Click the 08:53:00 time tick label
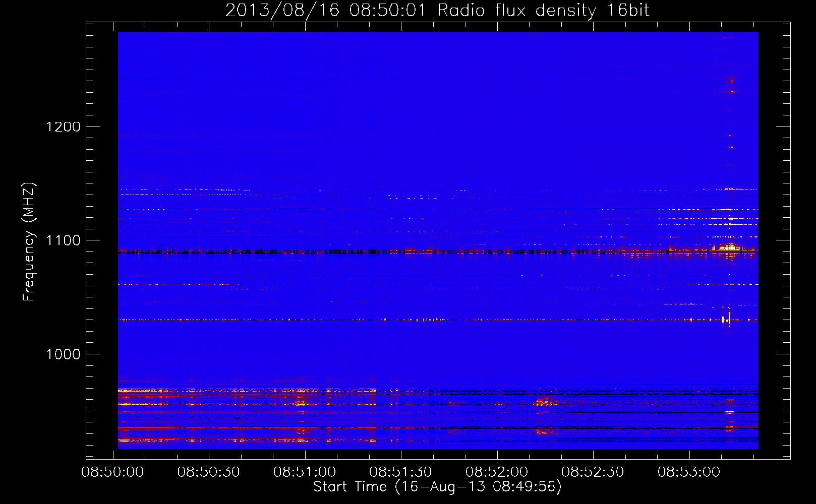Viewport: 816px width, 504px height. pyautogui.click(x=689, y=472)
